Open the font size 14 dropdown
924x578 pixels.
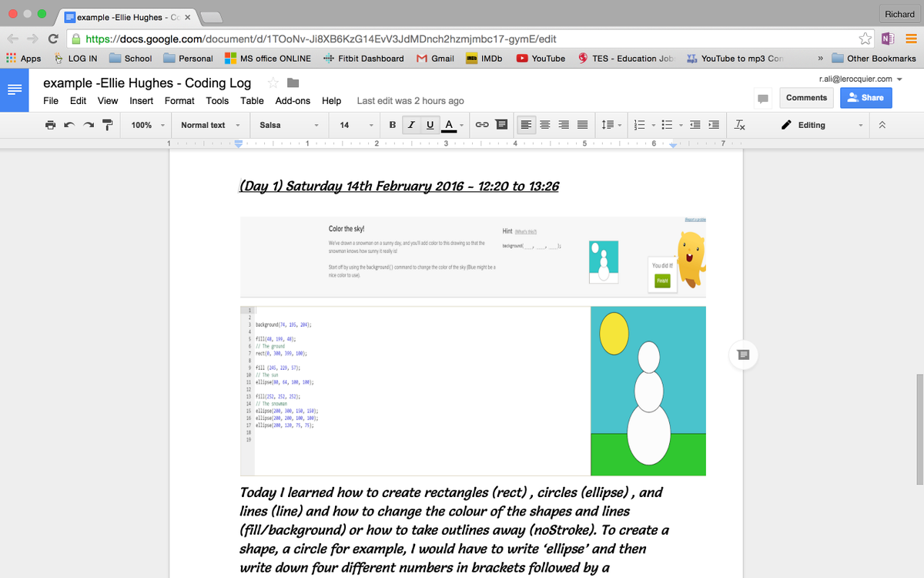(x=356, y=125)
